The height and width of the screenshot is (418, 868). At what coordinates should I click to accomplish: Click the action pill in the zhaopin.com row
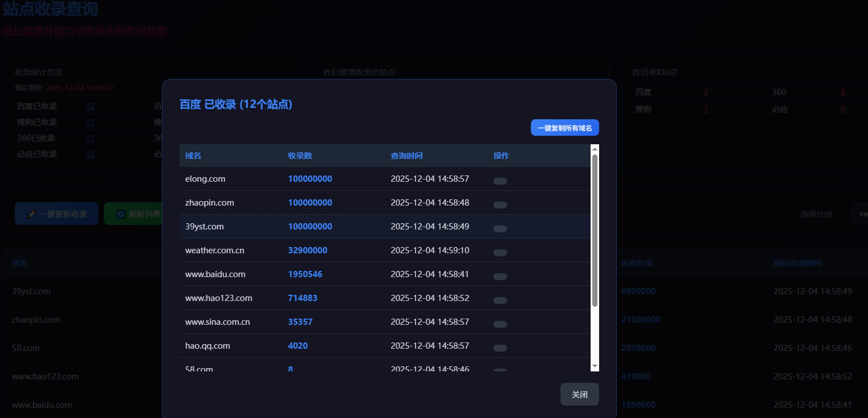click(x=500, y=205)
